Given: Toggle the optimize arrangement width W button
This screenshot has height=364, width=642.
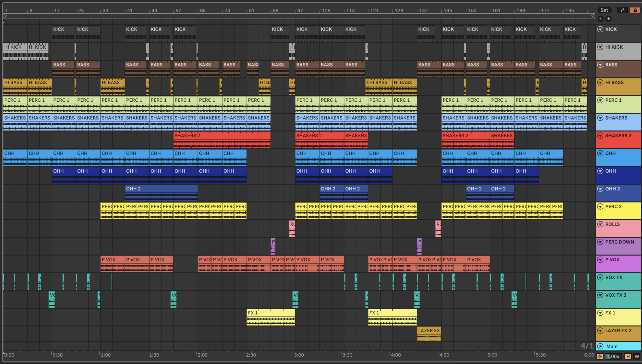Looking at the screenshot, I should pos(637,356).
